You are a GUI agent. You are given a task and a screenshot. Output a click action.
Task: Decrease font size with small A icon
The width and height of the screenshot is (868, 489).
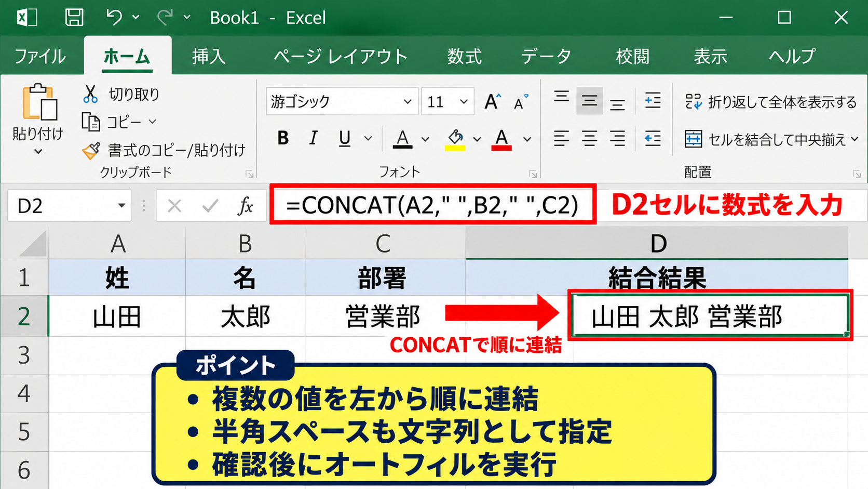(521, 102)
